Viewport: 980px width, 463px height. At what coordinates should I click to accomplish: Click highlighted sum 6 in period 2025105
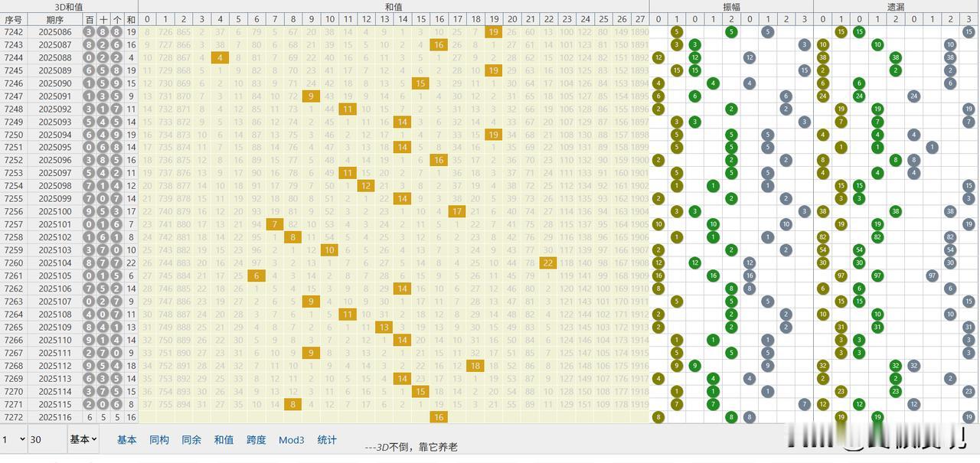pos(256,276)
